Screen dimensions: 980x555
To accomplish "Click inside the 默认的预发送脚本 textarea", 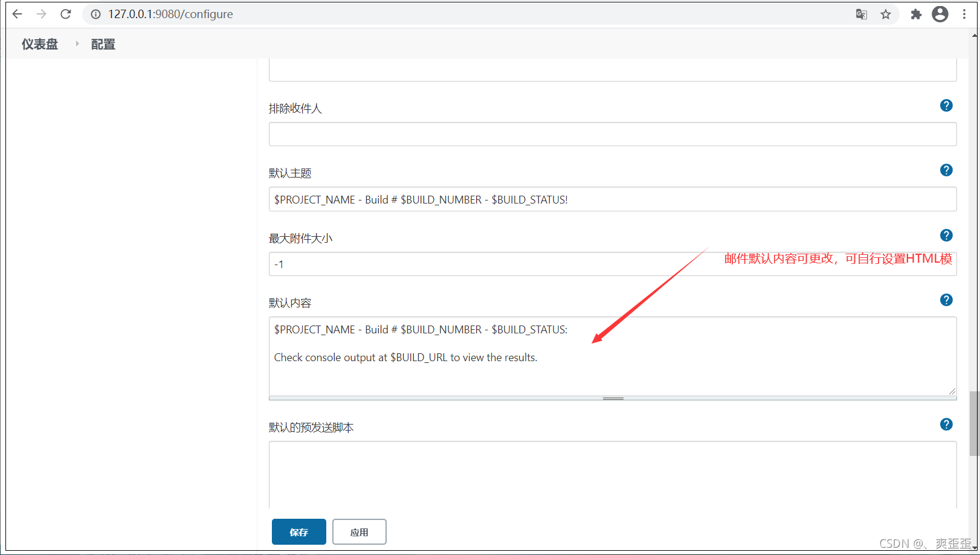I will point(613,475).
